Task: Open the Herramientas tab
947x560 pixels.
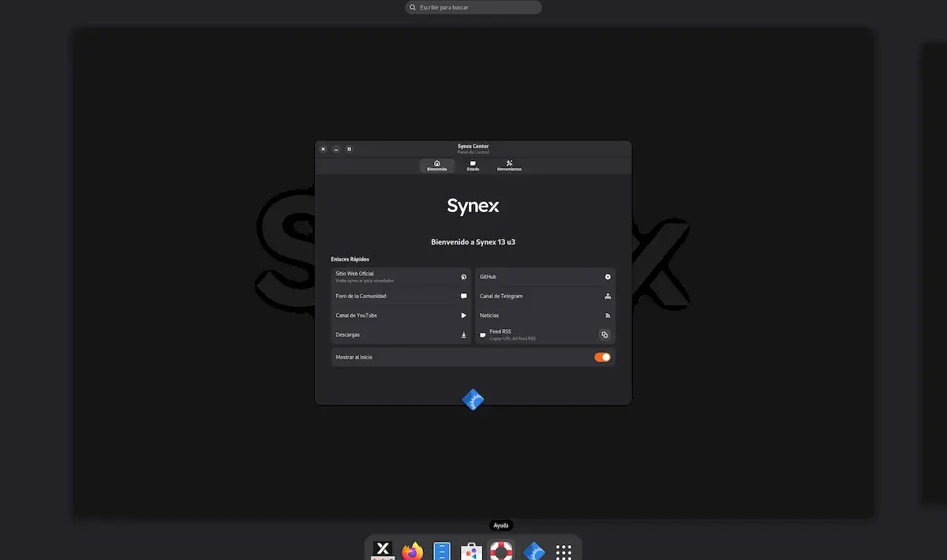Action: [509, 166]
